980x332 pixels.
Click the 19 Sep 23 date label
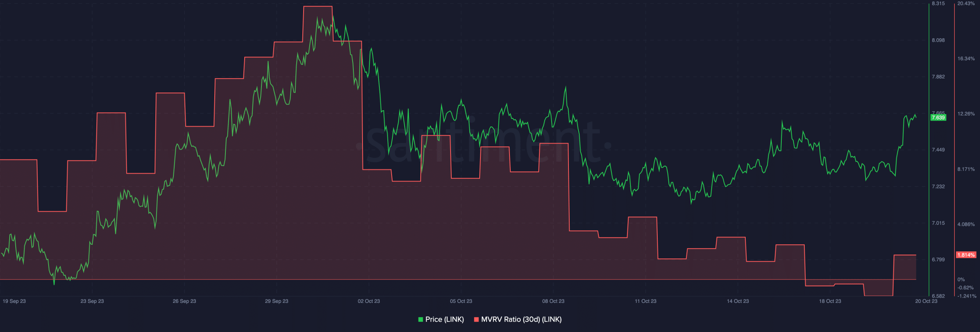coord(14,301)
